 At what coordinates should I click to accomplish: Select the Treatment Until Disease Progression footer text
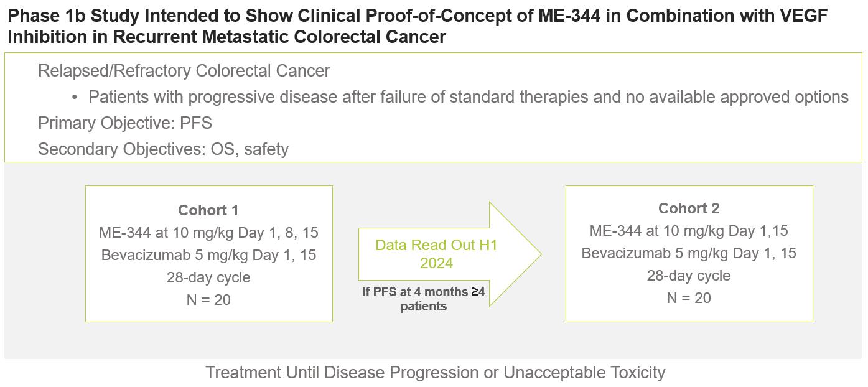(x=435, y=373)
